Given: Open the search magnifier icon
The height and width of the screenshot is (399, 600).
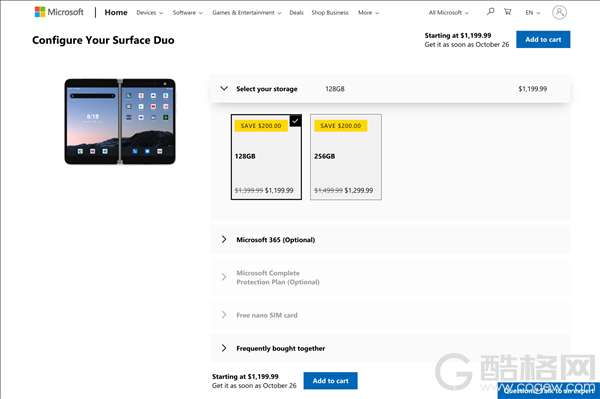Looking at the screenshot, I should 490,12.
